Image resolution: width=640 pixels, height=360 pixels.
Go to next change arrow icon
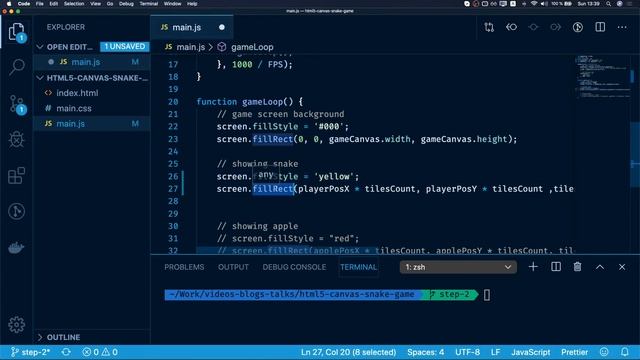pos(556,27)
